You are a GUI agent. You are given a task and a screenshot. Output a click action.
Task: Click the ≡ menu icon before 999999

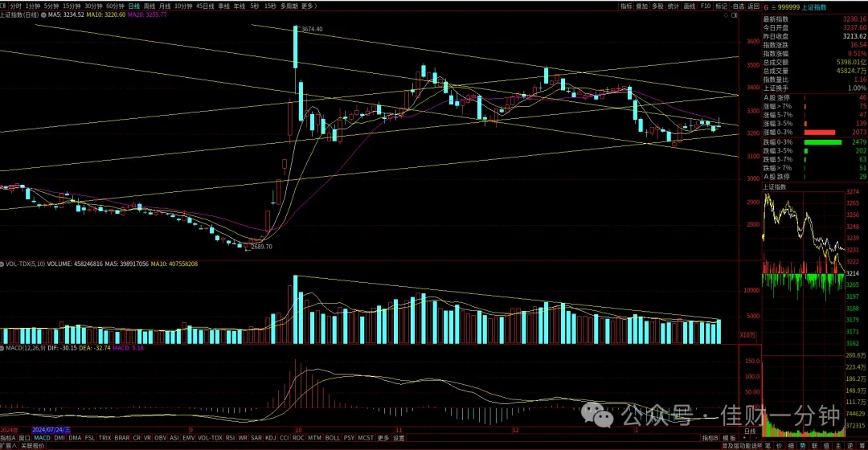click(774, 7)
